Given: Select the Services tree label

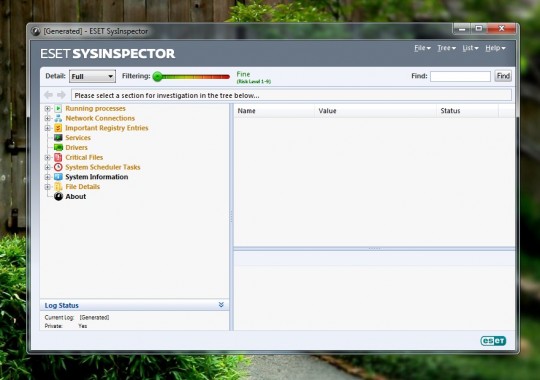Looking at the screenshot, I should [78, 138].
